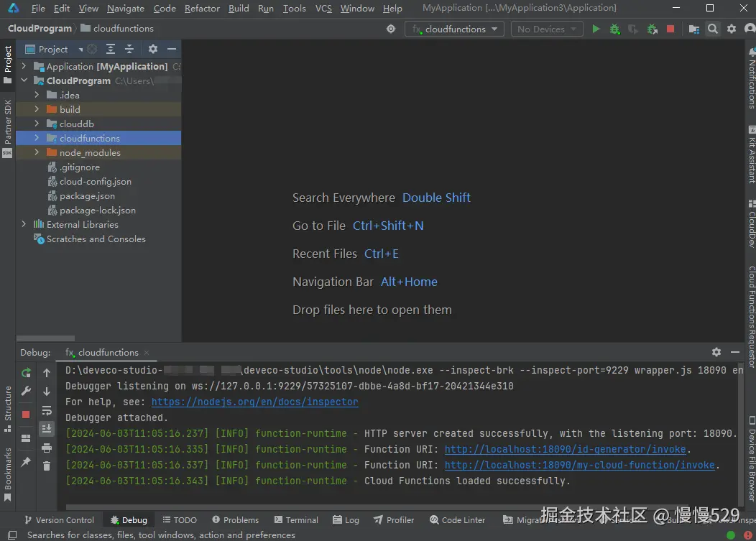Toggle scroll to end in debug console
This screenshot has width=756, height=541.
pyautogui.click(x=47, y=429)
